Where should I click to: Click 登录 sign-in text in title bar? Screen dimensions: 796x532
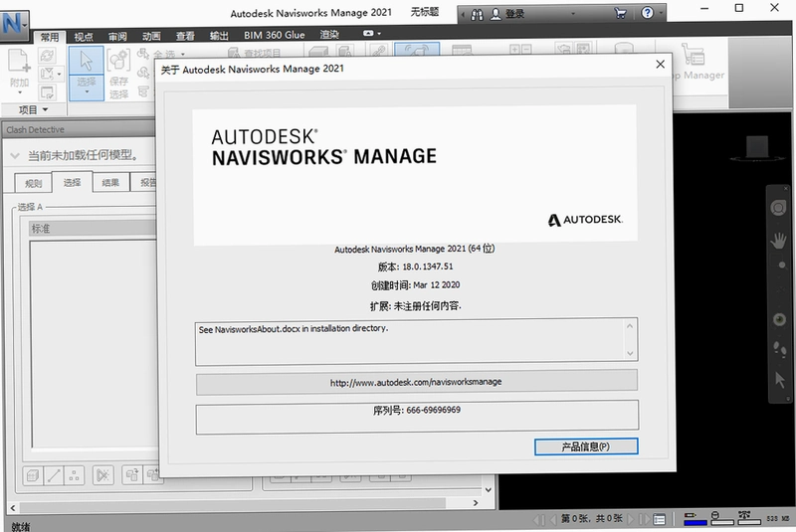pos(514,14)
